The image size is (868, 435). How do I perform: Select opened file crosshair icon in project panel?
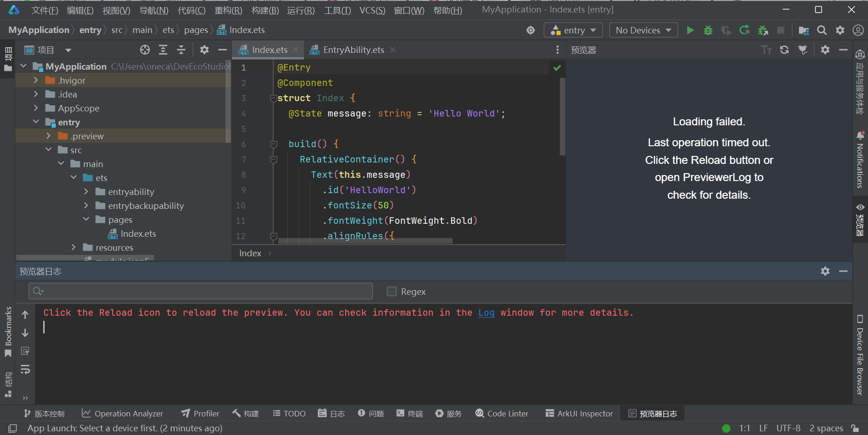click(145, 50)
